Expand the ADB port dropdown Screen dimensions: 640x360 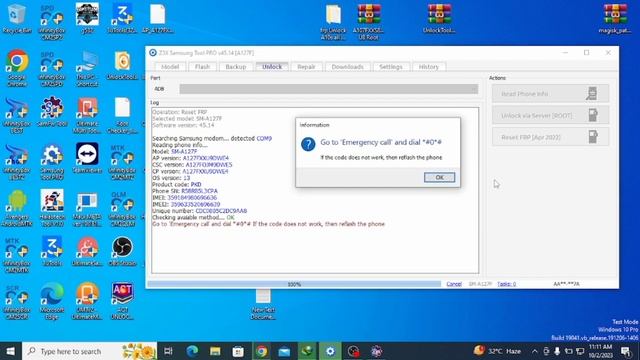click(x=329, y=89)
